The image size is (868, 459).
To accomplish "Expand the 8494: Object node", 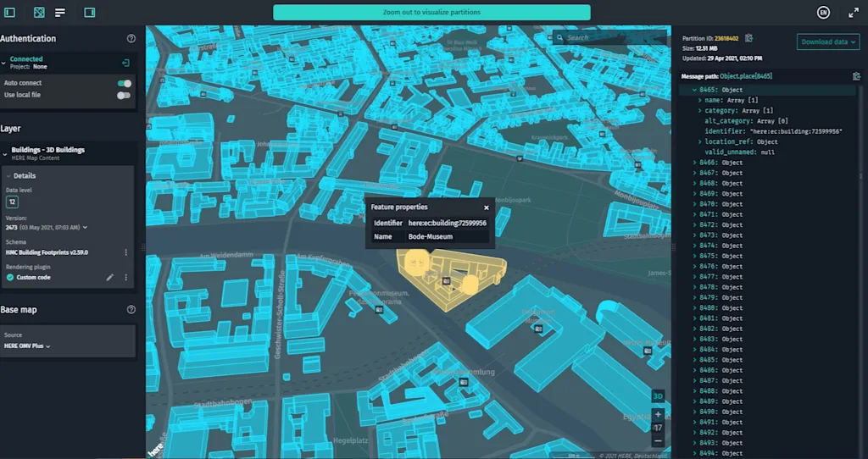I will 695,453.
